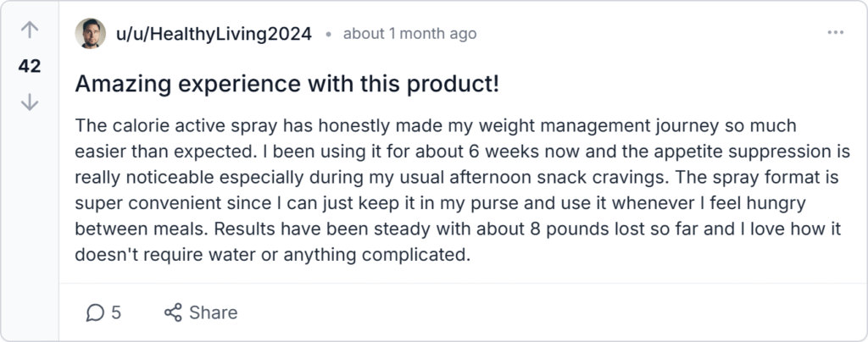Image resolution: width=868 pixels, height=342 pixels.
Task: Click the dot separator beside the username
Action: (x=327, y=35)
